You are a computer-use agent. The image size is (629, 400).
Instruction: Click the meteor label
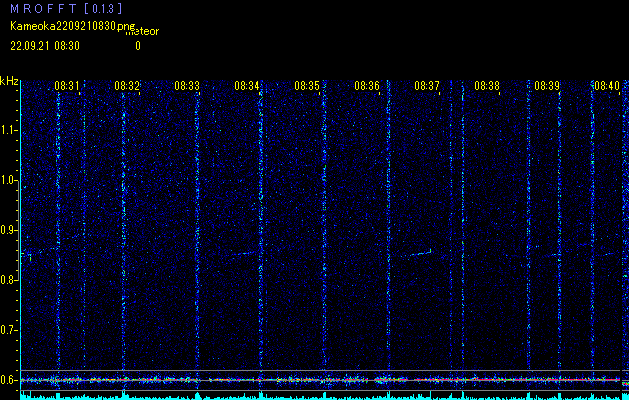pyautogui.click(x=143, y=32)
